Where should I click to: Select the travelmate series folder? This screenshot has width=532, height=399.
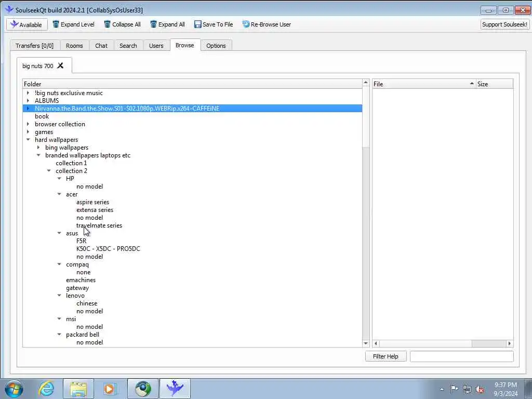click(99, 225)
